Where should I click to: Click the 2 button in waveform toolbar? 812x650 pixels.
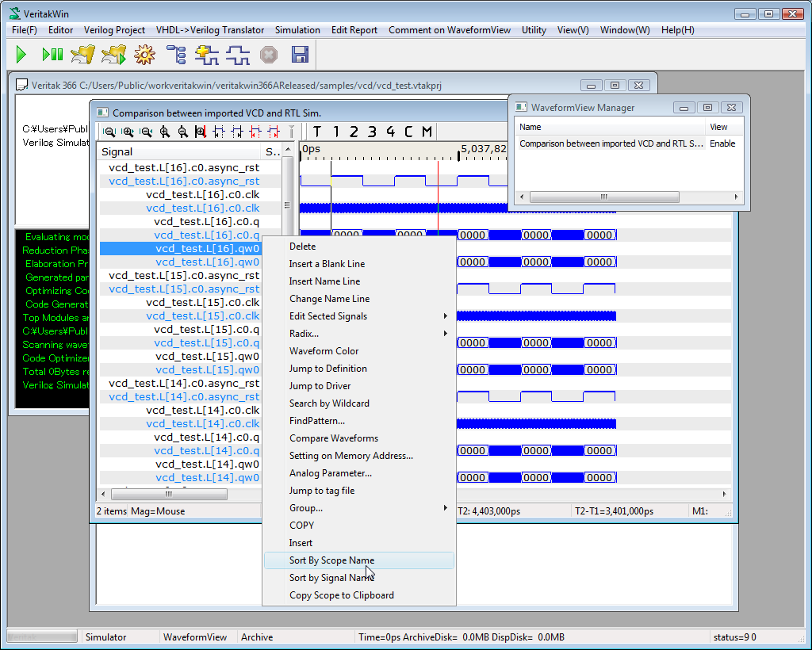(x=354, y=132)
